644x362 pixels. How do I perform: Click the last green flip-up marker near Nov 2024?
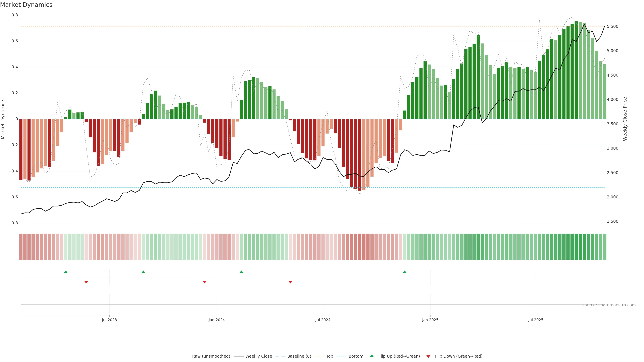(405, 272)
